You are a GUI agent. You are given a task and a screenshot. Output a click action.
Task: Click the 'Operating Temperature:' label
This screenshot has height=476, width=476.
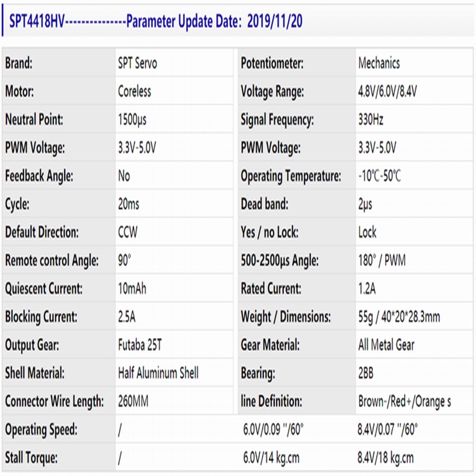291,176
